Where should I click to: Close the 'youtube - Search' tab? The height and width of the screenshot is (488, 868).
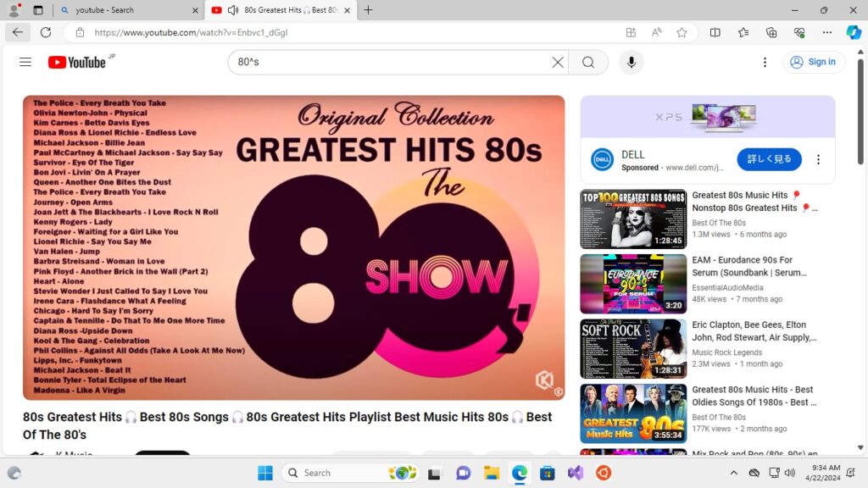195,10
